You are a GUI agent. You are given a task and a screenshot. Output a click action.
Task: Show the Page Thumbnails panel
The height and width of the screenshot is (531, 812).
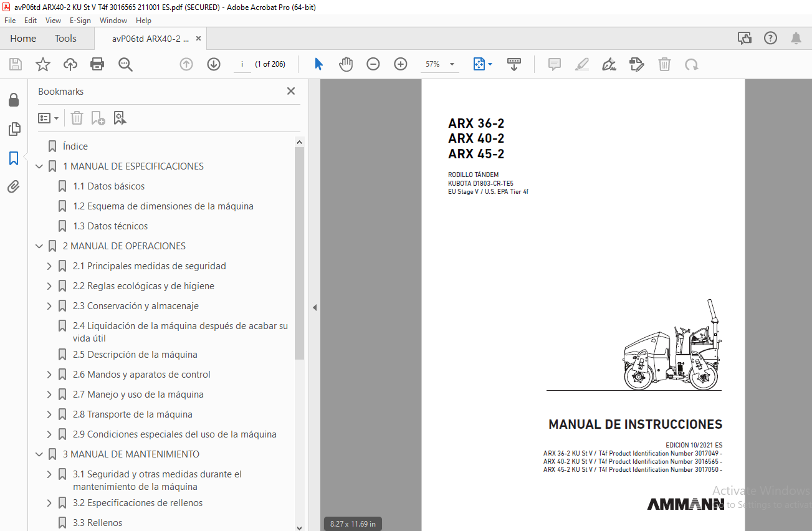14,129
